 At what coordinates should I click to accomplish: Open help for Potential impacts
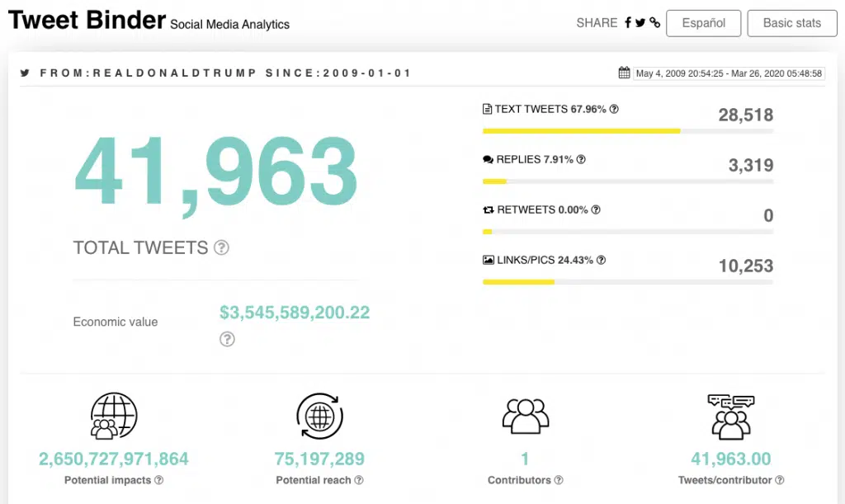(x=159, y=480)
